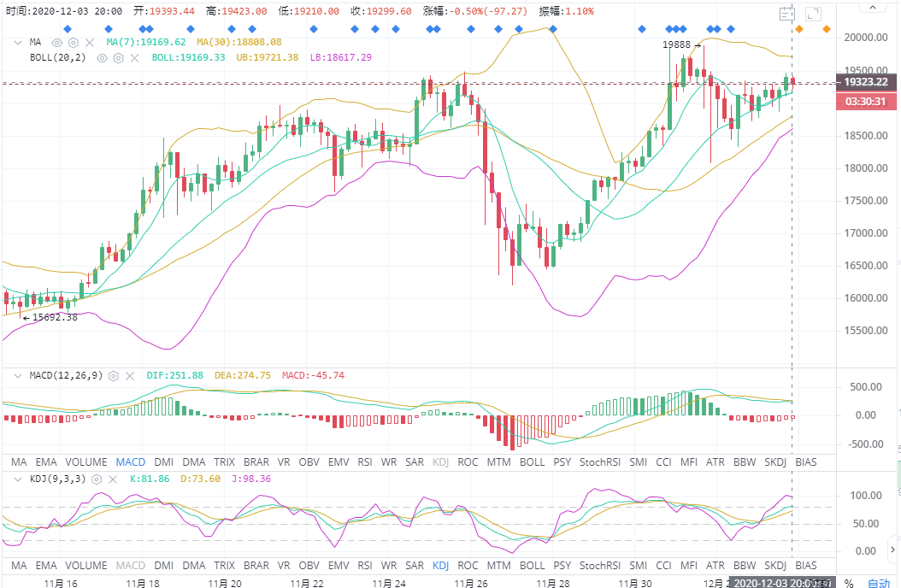This screenshot has width=901, height=588.
Task: Open the KDJ(9,3,3) settings icon
Action: coord(97,479)
